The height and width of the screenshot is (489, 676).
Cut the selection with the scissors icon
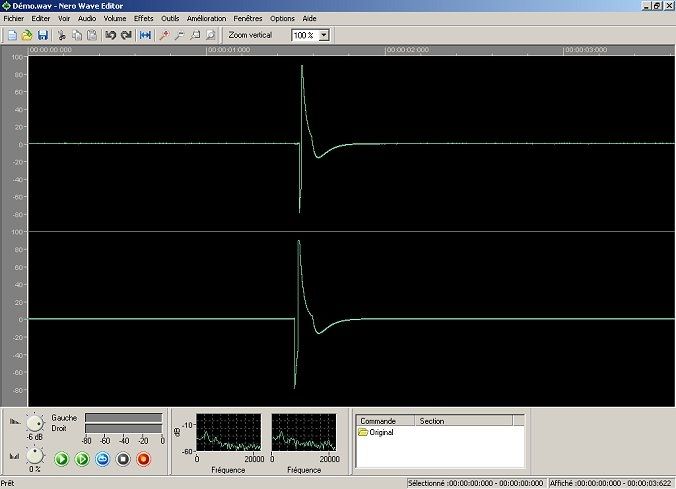(x=62, y=35)
